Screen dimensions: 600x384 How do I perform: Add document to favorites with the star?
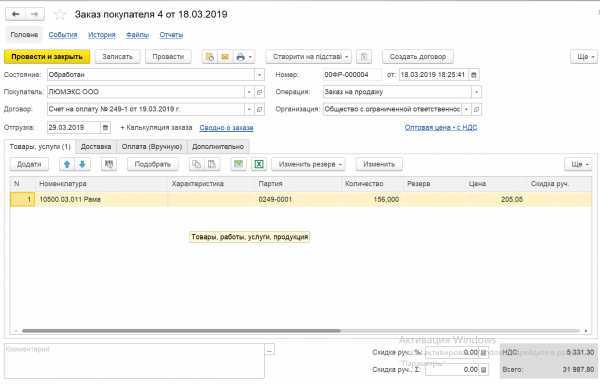coord(59,15)
